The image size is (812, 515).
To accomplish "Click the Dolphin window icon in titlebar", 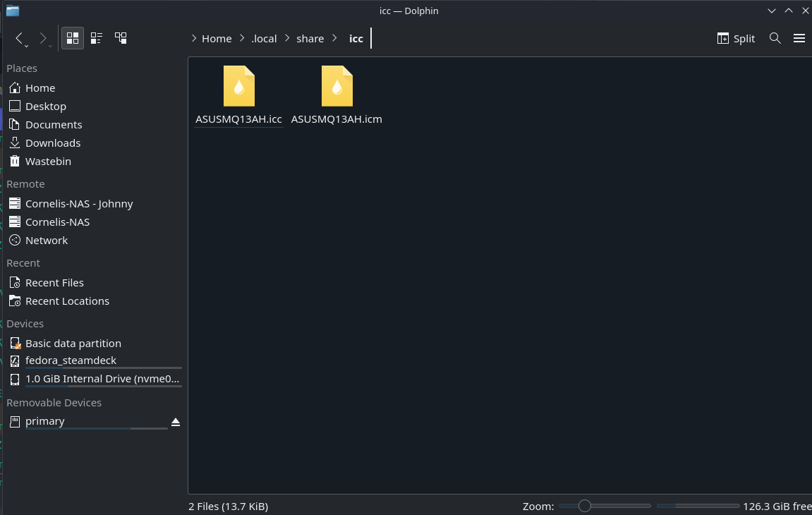I will pyautogui.click(x=13, y=11).
